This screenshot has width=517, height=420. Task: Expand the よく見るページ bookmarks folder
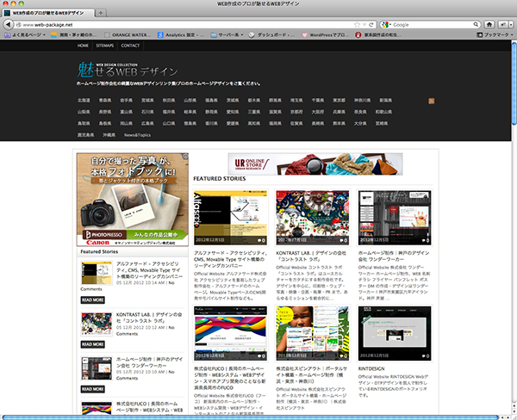tap(23, 35)
